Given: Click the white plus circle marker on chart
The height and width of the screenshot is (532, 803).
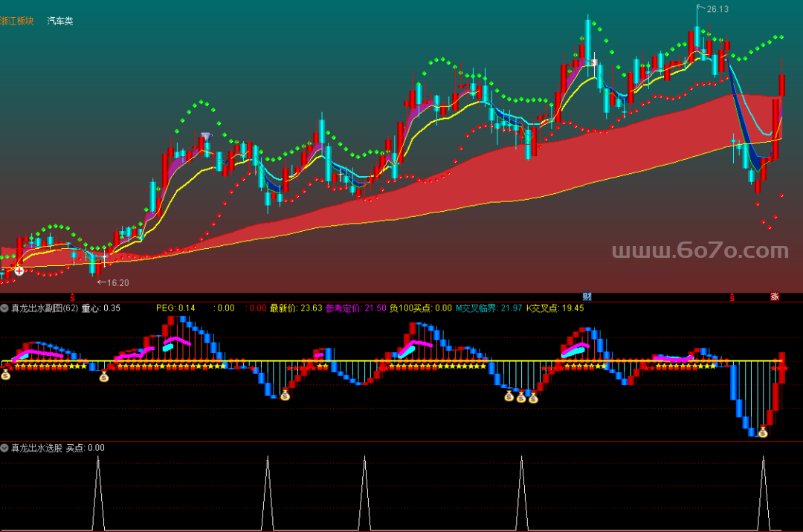Looking at the screenshot, I should [19, 271].
